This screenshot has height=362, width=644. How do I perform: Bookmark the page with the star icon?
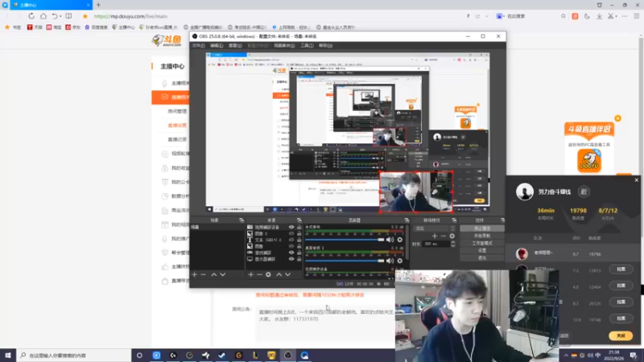85,16
